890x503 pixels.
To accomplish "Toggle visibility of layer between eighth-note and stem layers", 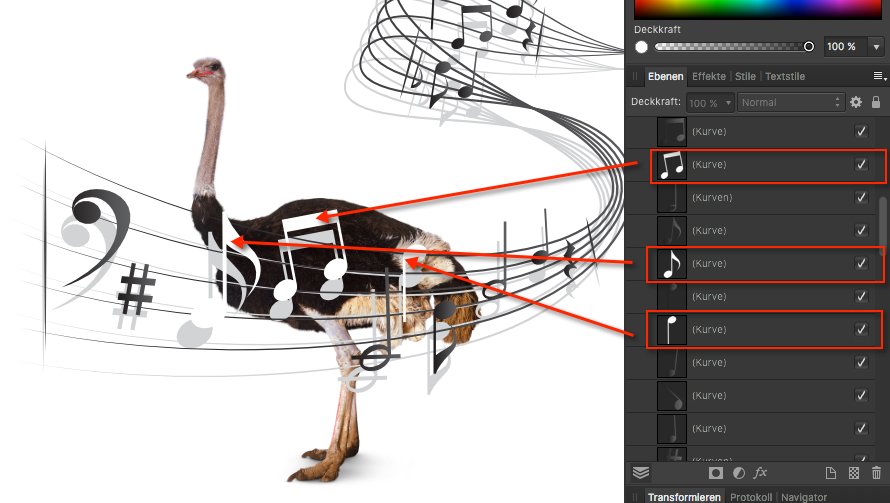I will 862,296.
